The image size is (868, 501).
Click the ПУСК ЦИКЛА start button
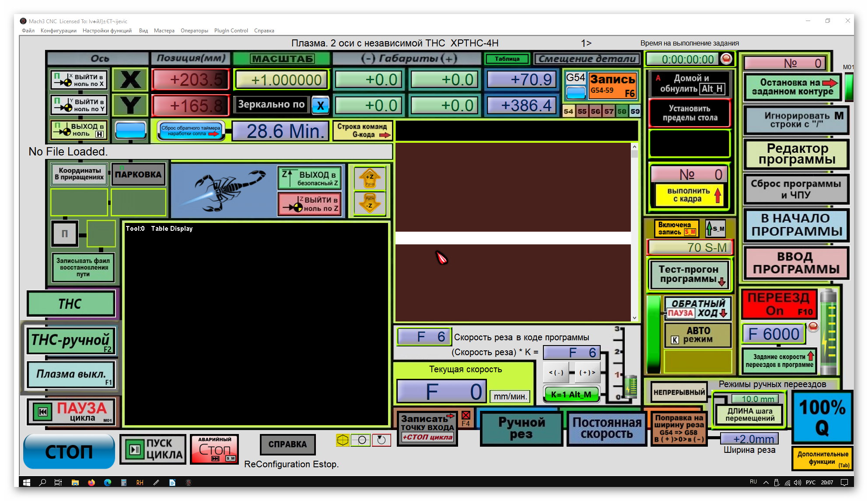[154, 449]
